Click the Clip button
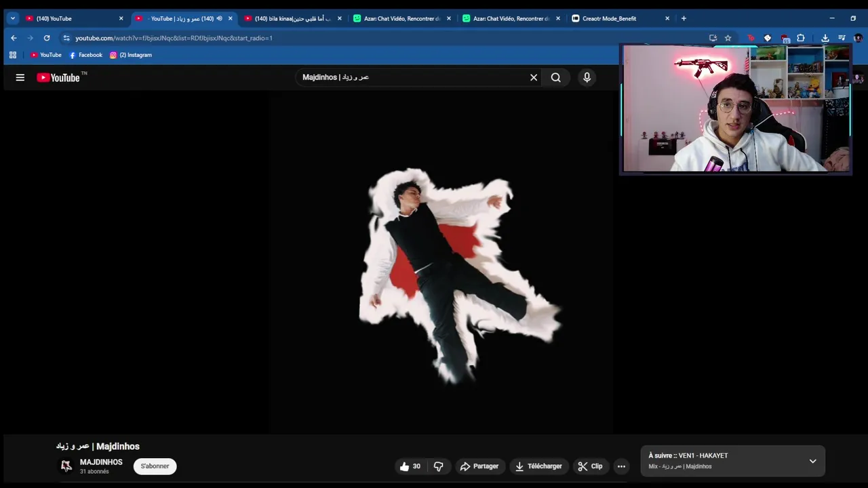The width and height of the screenshot is (868, 488). pyautogui.click(x=590, y=466)
